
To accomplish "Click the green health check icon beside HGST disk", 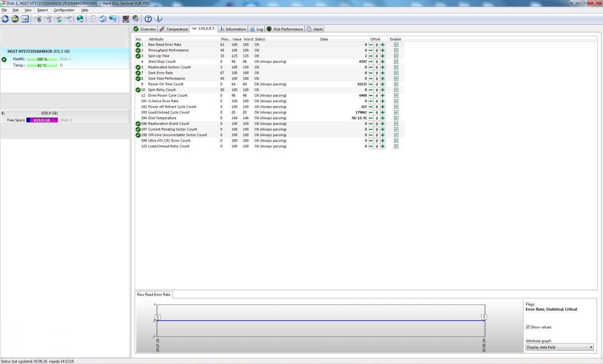I will tap(4, 59).
